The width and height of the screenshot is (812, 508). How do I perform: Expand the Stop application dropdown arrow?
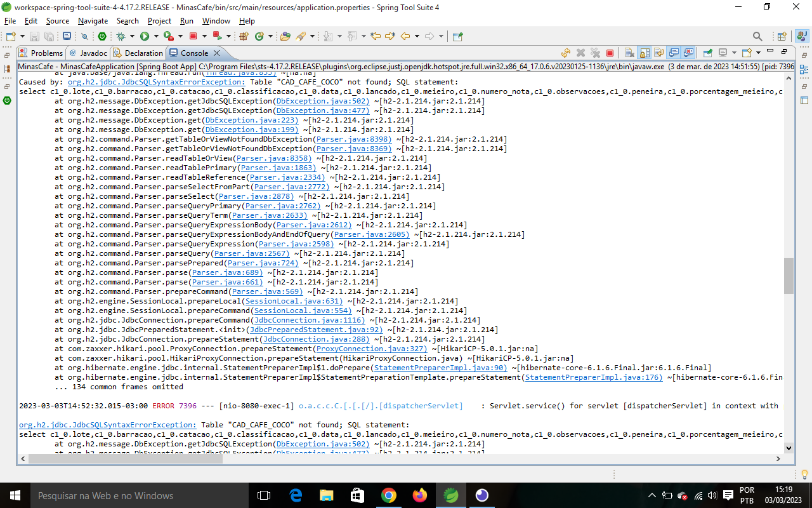tap(205, 36)
